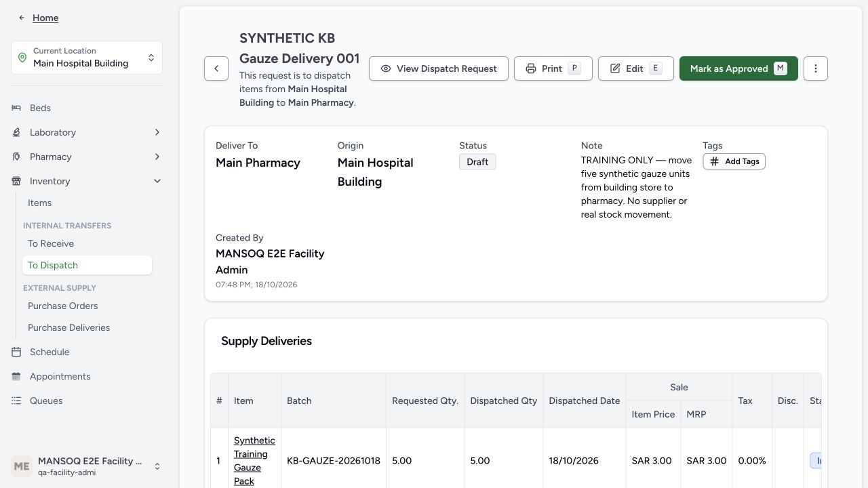Viewport: 868px width, 488px height.
Task: Open Purchase Deliveries page
Action: 68,327
